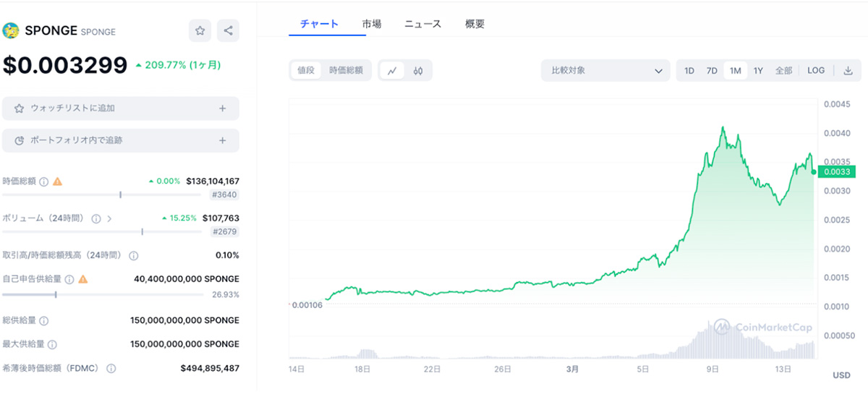Set chart range to 1M
The width and height of the screenshot is (868, 397).
coord(735,71)
